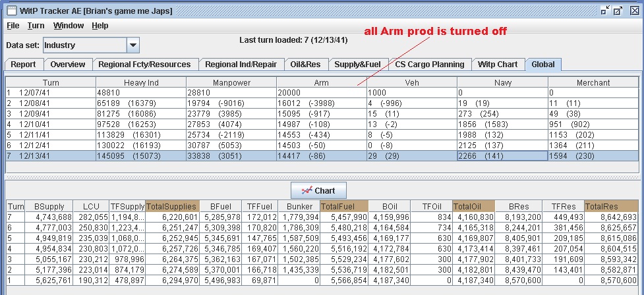
Task: Maximize the internal window
Action: click(x=618, y=11)
